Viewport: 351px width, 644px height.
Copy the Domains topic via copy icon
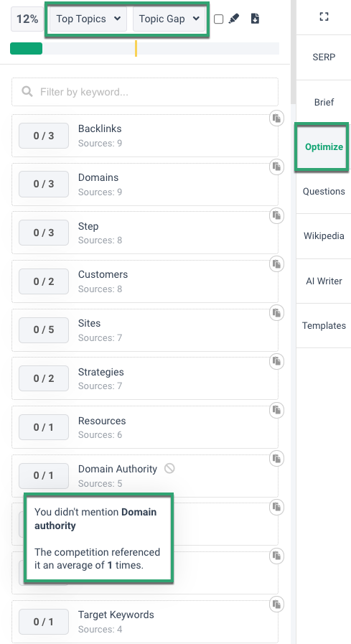276,167
